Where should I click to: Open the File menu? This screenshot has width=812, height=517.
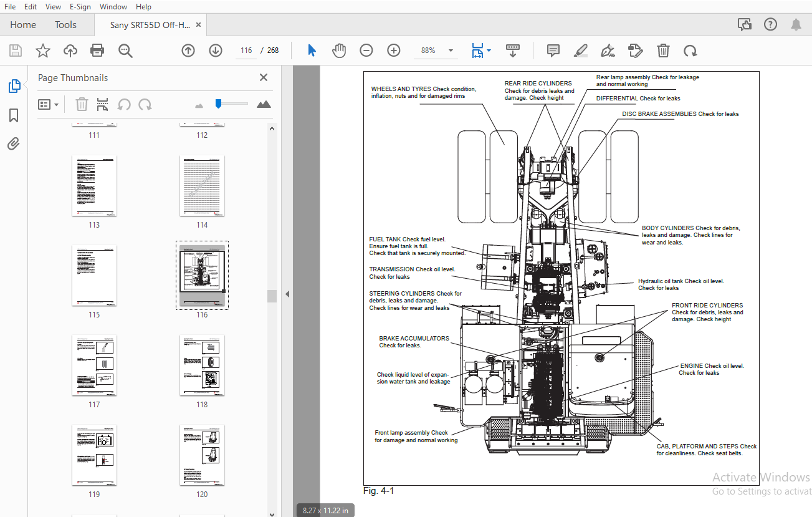[10, 7]
